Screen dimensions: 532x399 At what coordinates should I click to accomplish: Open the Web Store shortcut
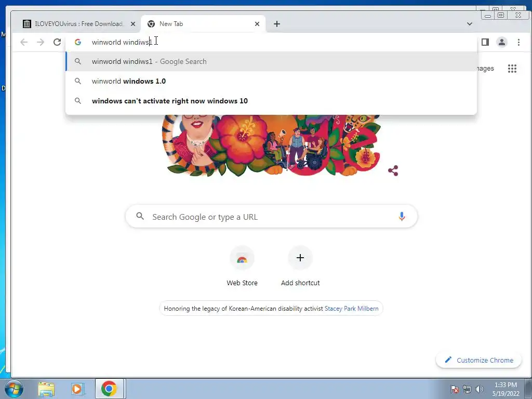242,267
